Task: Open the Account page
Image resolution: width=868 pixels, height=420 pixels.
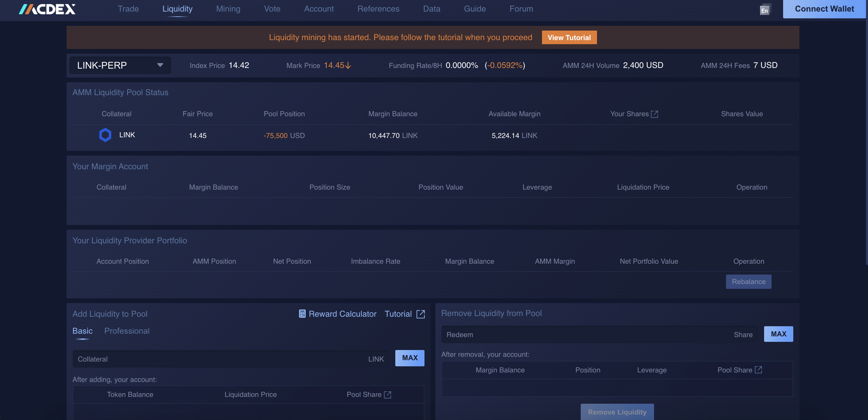Action: tap(319, 9)
